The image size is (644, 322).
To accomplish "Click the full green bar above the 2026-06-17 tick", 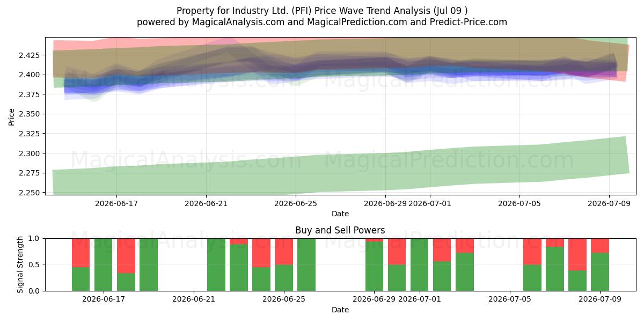I will (104, 265).
